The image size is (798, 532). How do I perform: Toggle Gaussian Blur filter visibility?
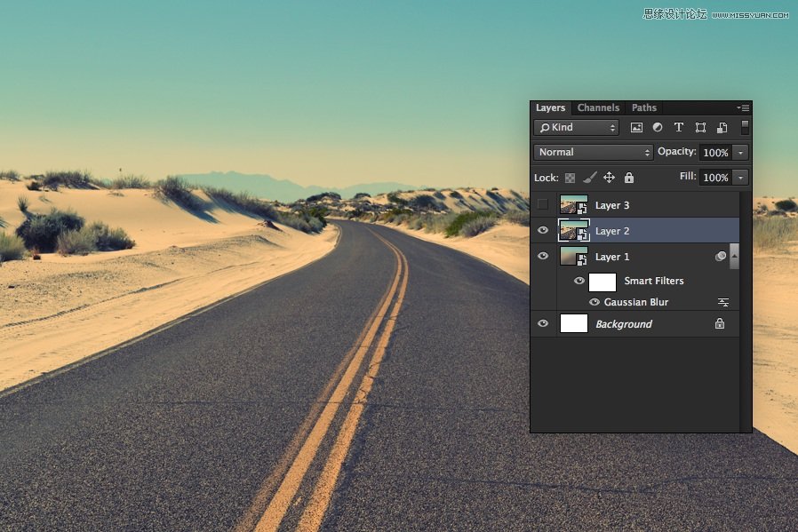pos(595,302)
